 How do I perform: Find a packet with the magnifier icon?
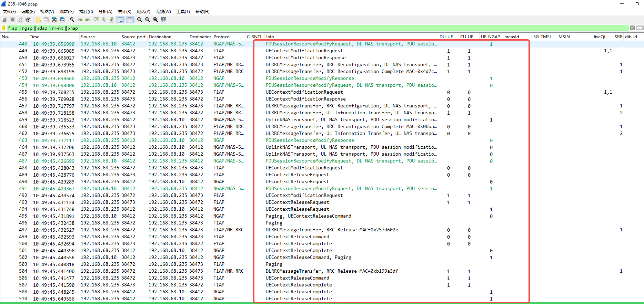point(72,20)
